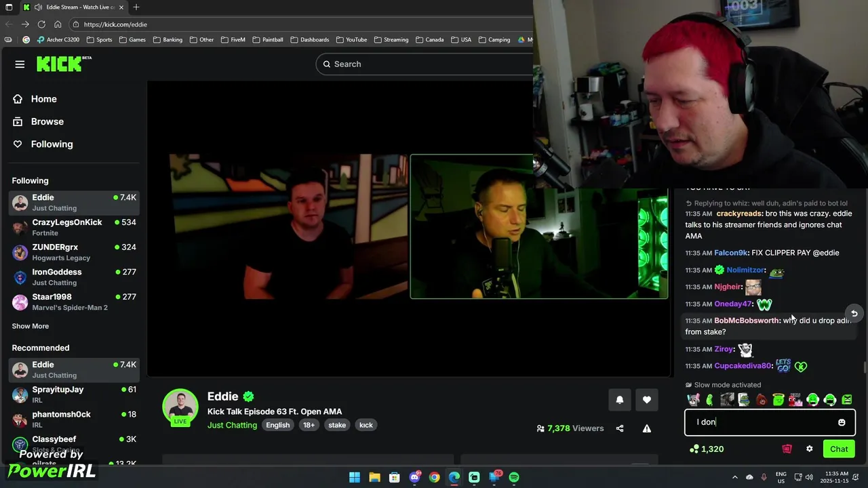Screen dimensions: 868x488
Task: Open Streaming bookmarks folder
Action: [391, 40]
